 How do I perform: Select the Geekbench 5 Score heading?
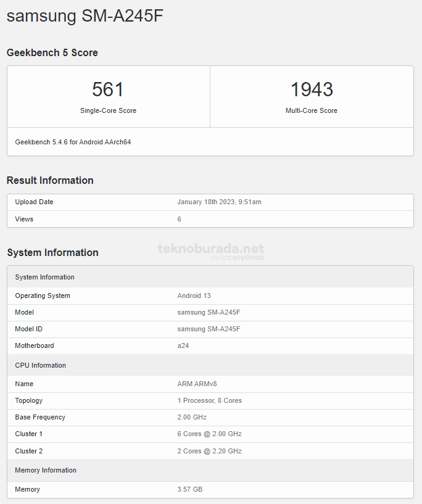pyautogui.click(x=52, y=52)
